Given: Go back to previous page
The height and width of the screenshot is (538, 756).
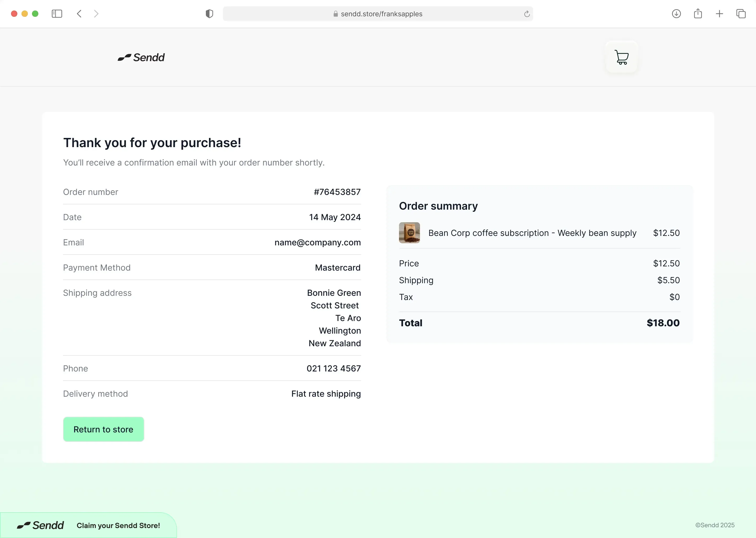Looking at the screenshot, I should [x=79, y=14].
